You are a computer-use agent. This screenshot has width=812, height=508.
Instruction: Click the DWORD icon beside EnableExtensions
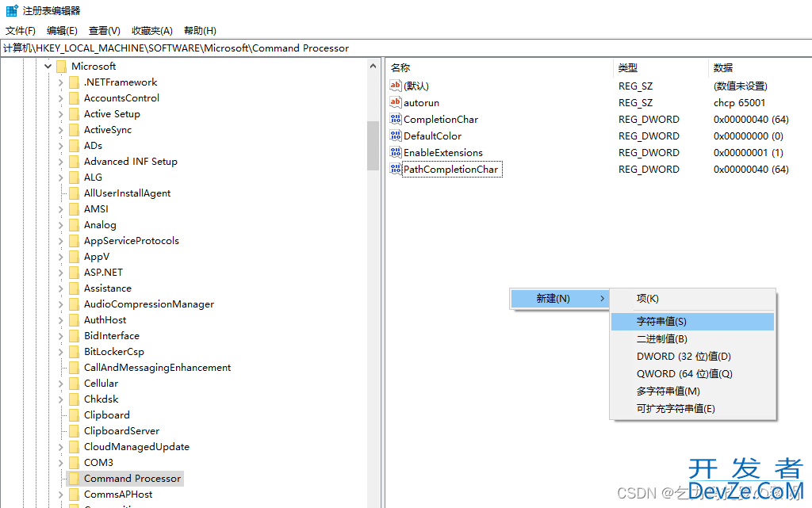(x=396, y=152)
